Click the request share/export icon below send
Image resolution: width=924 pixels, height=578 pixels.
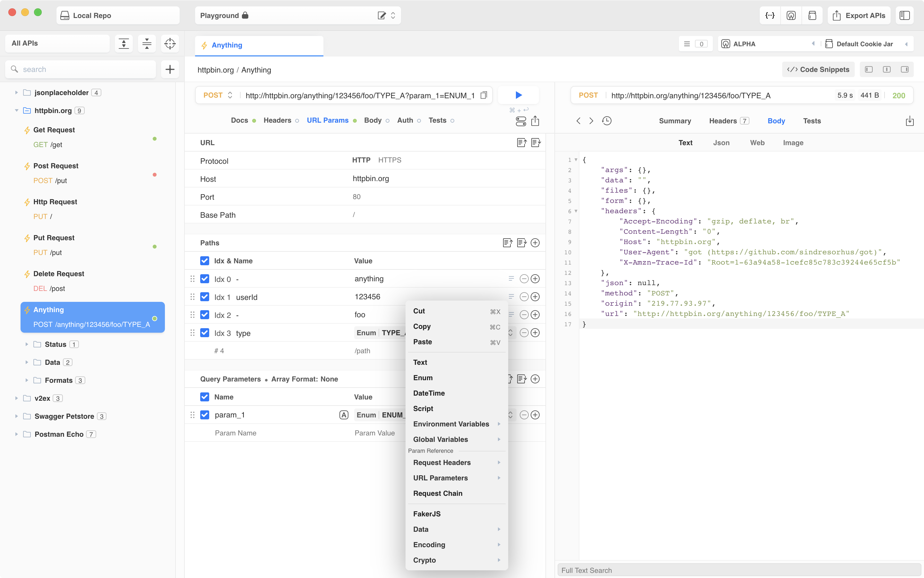tap(535, 121)
